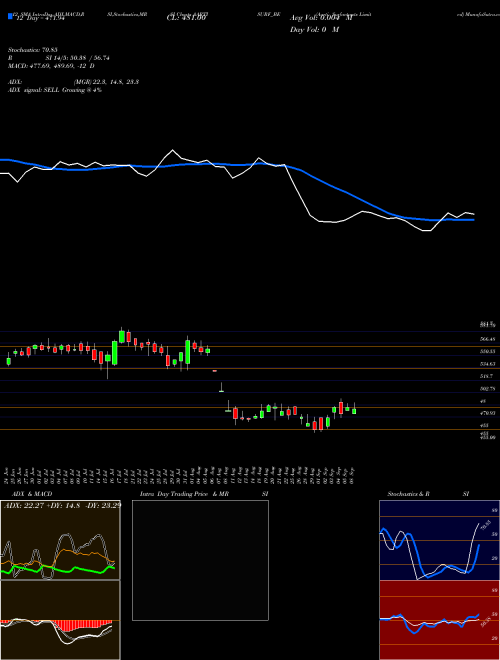The width and height of the screenshot is (500, 660).
Task: Click the 502.78 price axis label
Action: 488,389
